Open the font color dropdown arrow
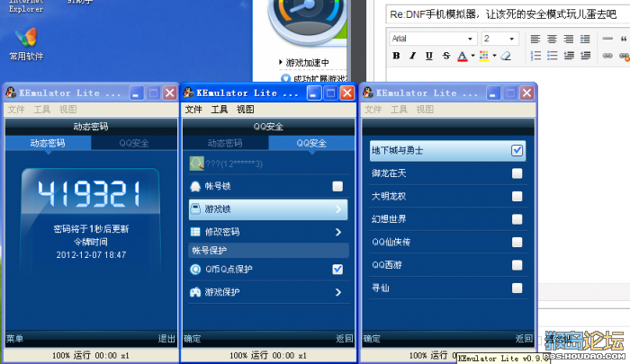Image resolution: width=630 pixels, height=364 pixels. coord(472,56)
